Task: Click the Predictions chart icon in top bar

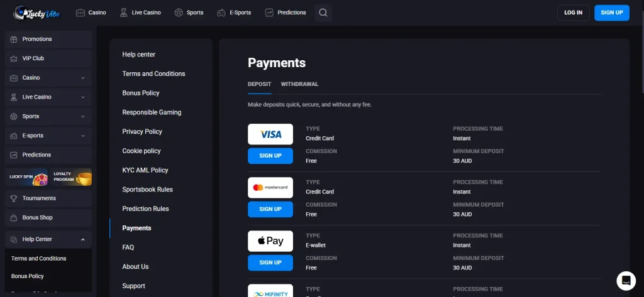Action: click(x=269, y=13)
